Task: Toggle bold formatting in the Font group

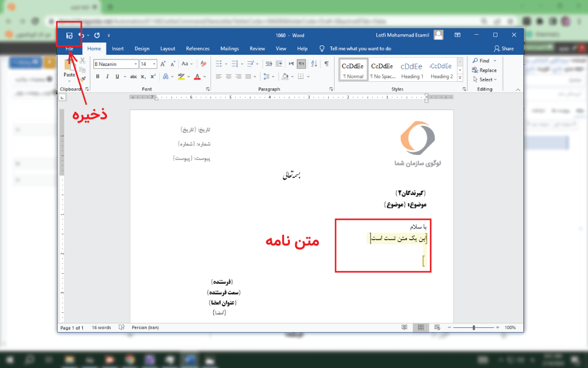Action: [99, 77]
